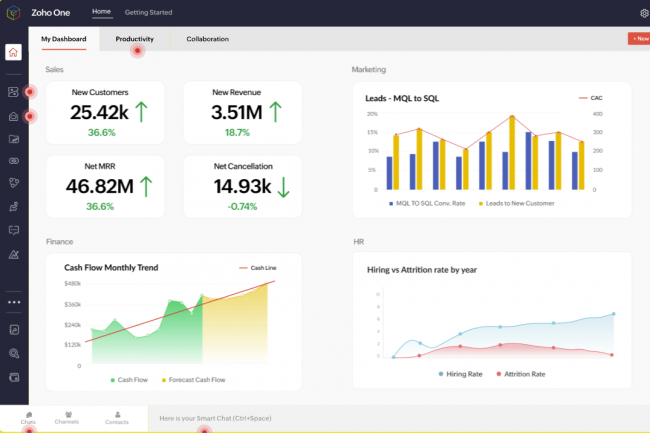Screen dimensions: 650x433
Task: Click the Home link in top navigation
Action: coord(101,13)
